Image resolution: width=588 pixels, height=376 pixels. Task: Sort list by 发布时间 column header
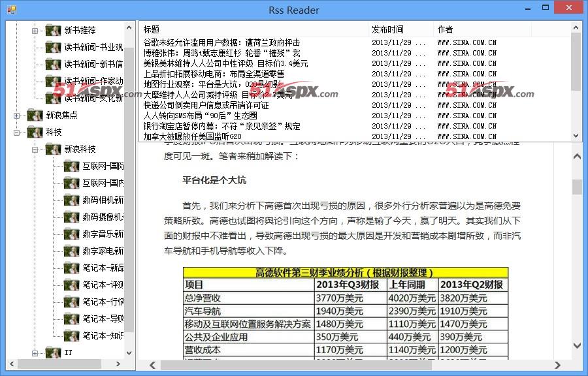[x=400, y=29]
